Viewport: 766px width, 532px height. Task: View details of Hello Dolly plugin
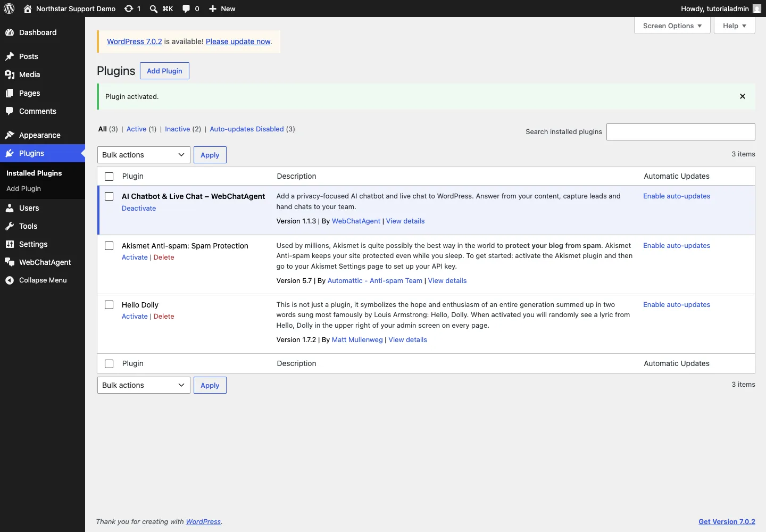coord(408,339)
